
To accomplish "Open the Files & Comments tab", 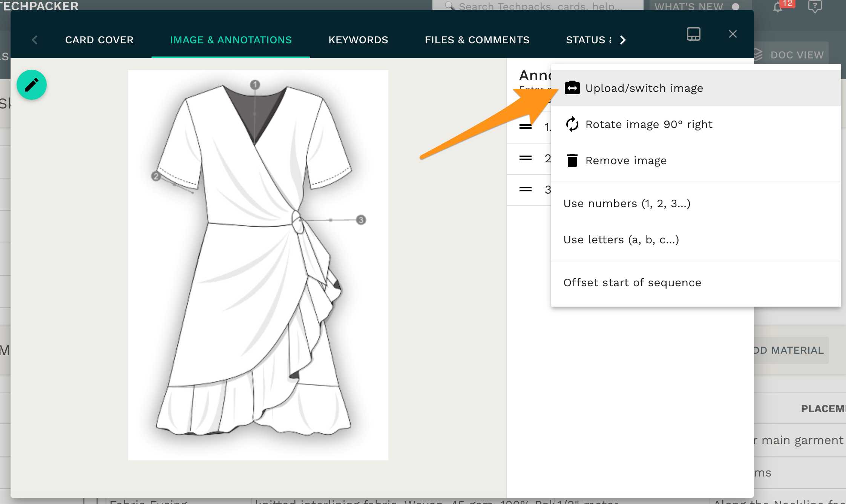I will [477, 40].
